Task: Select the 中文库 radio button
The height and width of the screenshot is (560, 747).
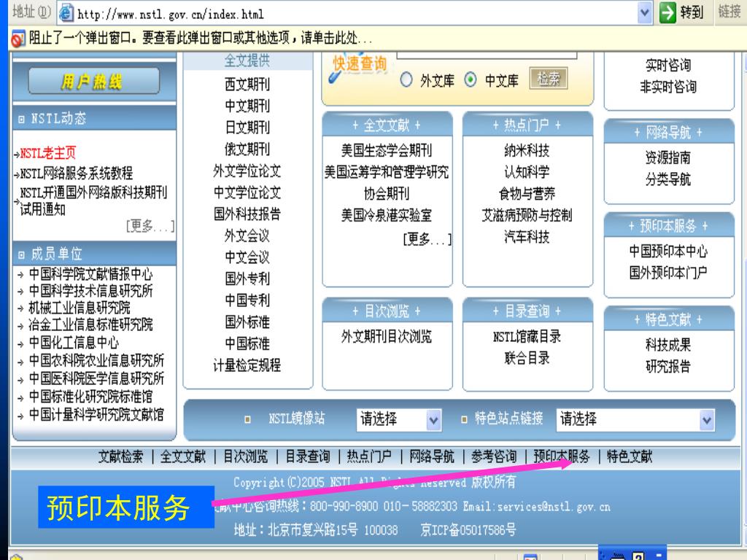Action: click(x=471, y=79)
